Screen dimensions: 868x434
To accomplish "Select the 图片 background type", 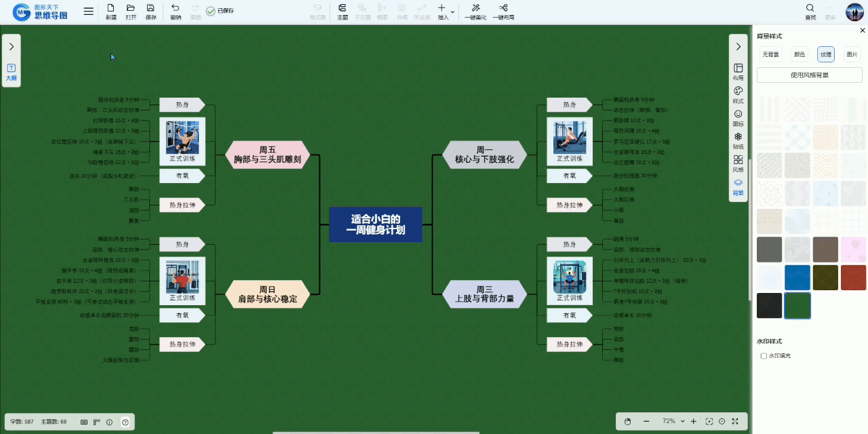I will [x=851, y=54].
